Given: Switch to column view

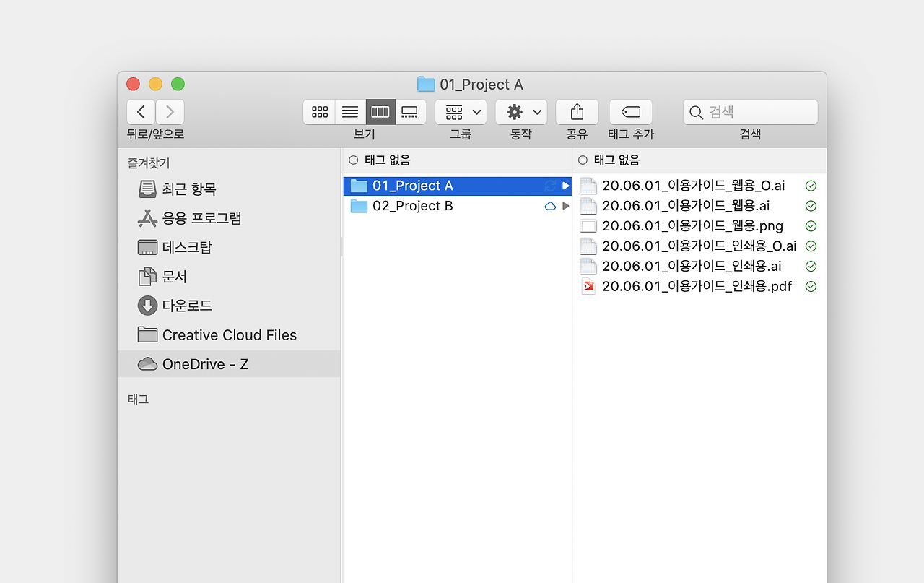Looking at the screenshot, I should coord(380,112).
